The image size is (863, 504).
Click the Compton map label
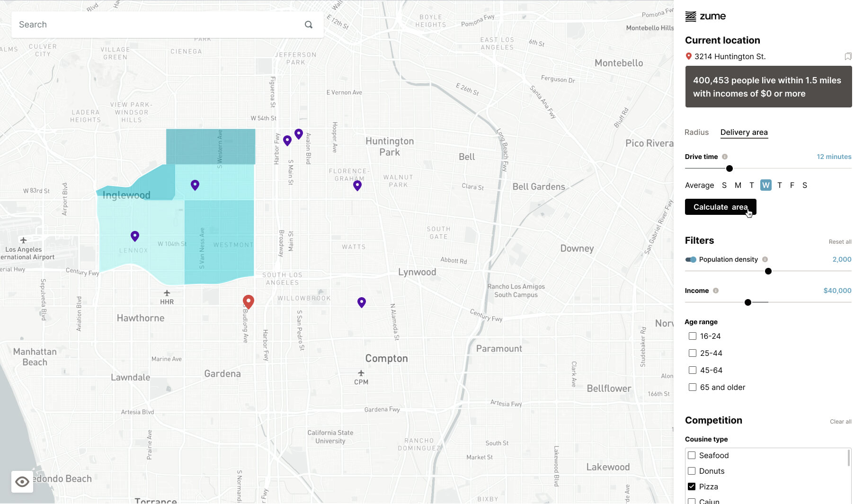click(x=386, y=358)
